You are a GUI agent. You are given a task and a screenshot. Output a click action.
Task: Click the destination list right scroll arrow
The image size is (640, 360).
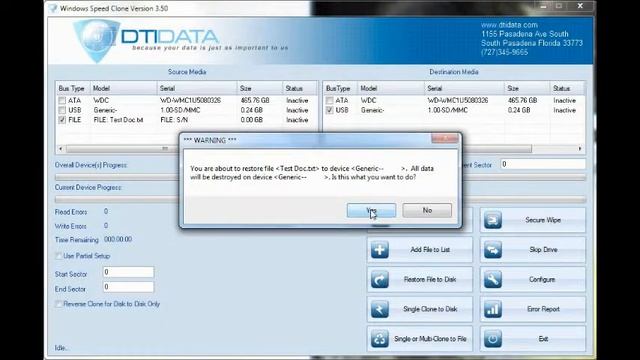pos(580,149)
